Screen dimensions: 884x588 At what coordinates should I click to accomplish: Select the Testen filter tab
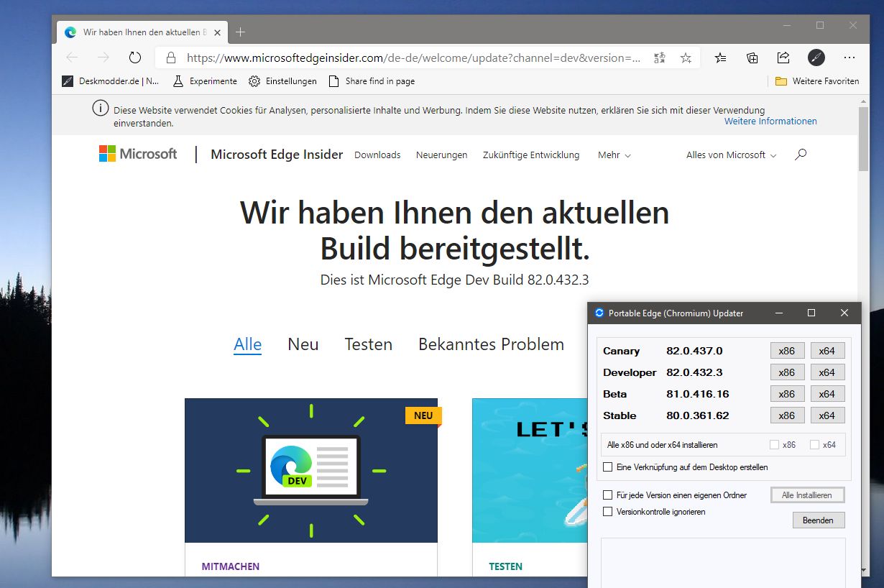[368, 344]
